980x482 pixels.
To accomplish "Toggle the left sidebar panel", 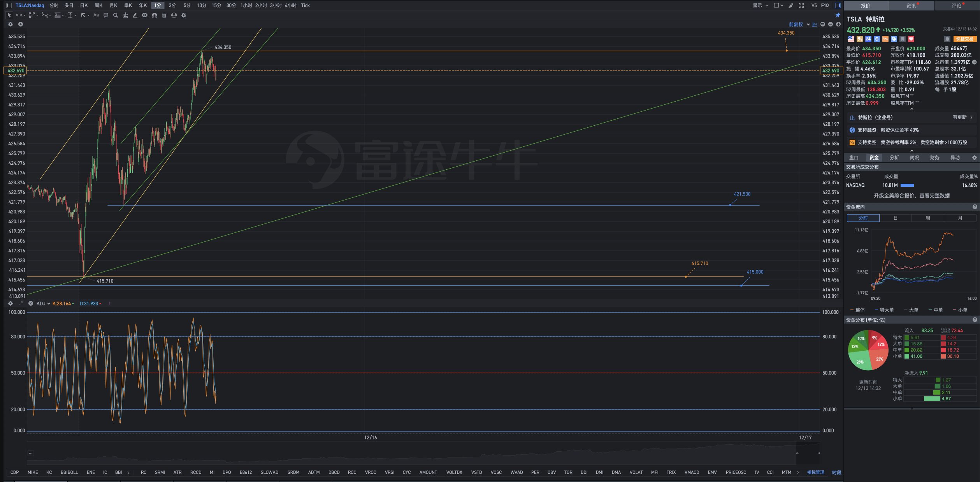I will pos(9,5).
